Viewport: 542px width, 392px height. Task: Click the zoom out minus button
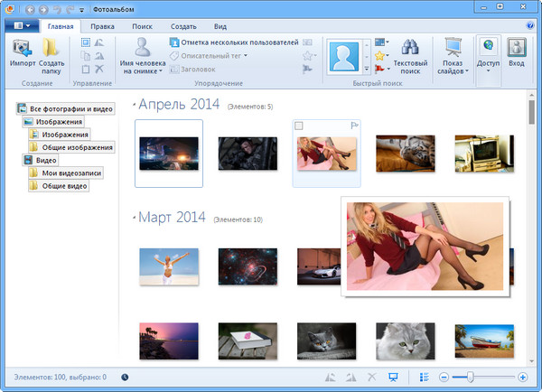coord(444,377)
